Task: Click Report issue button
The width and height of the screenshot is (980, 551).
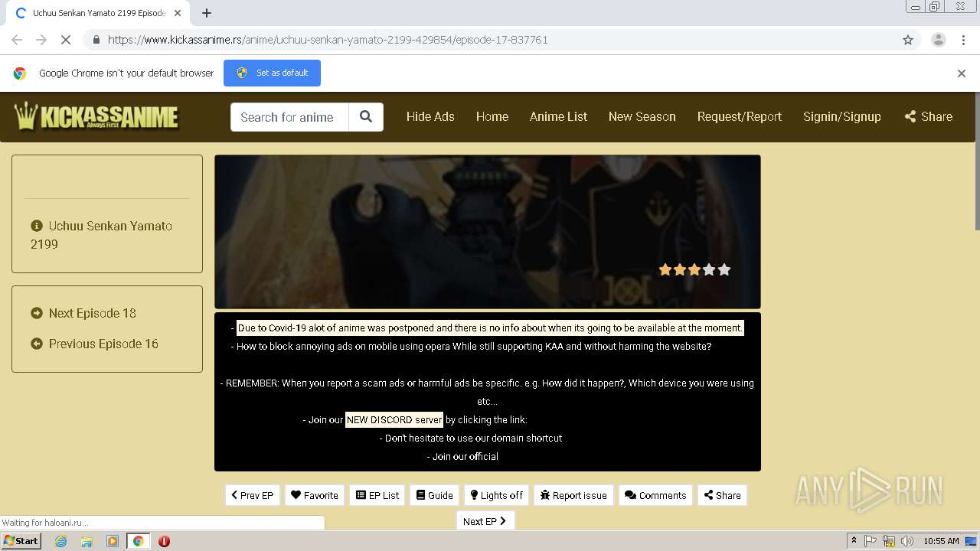Action: (x=574, y=495)
